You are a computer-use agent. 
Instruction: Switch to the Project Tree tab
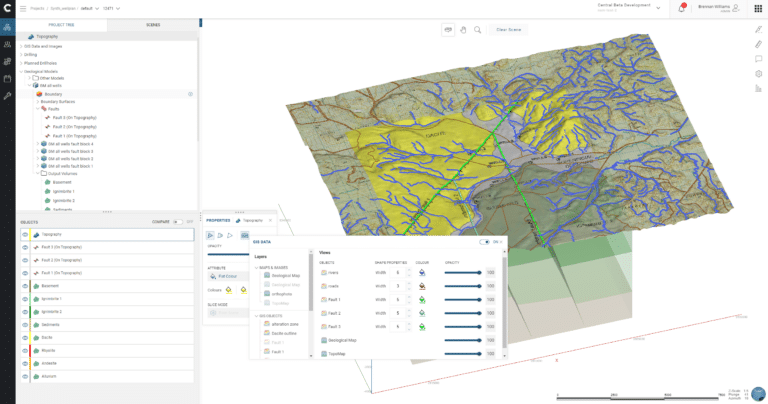[61, 24]
